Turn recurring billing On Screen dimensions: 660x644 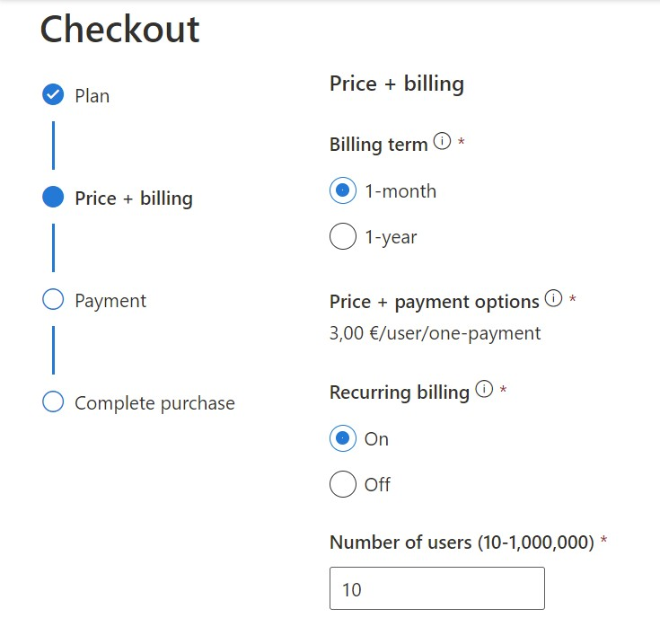coord(343,438)
